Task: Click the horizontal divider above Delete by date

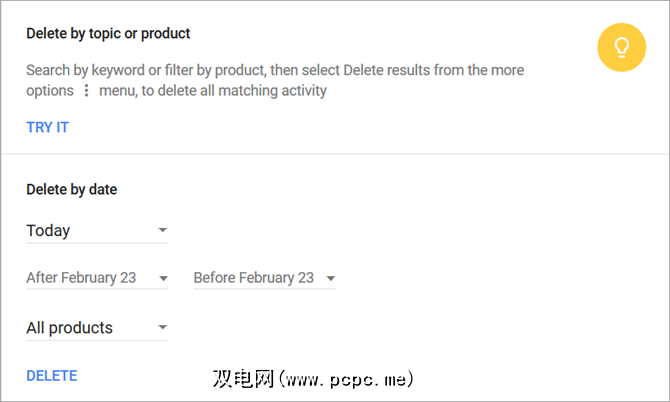Action: click(335, 154)
